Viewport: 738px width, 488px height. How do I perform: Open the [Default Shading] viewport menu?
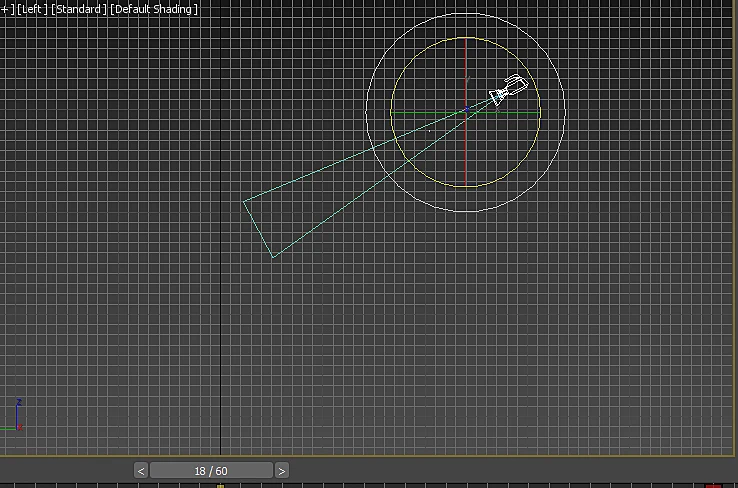[154, 9]
